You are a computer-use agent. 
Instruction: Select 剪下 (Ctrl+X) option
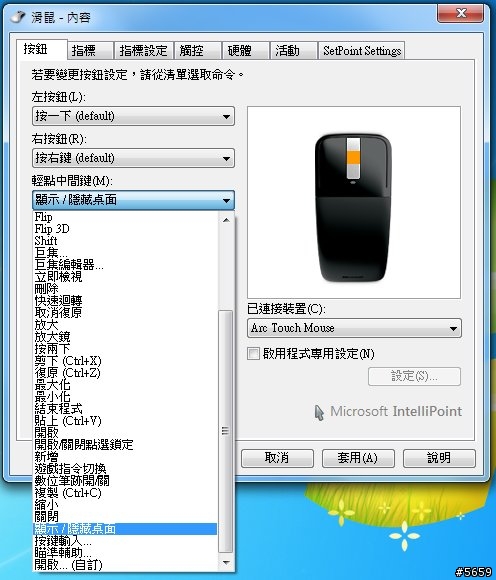(x=125, y=361)
